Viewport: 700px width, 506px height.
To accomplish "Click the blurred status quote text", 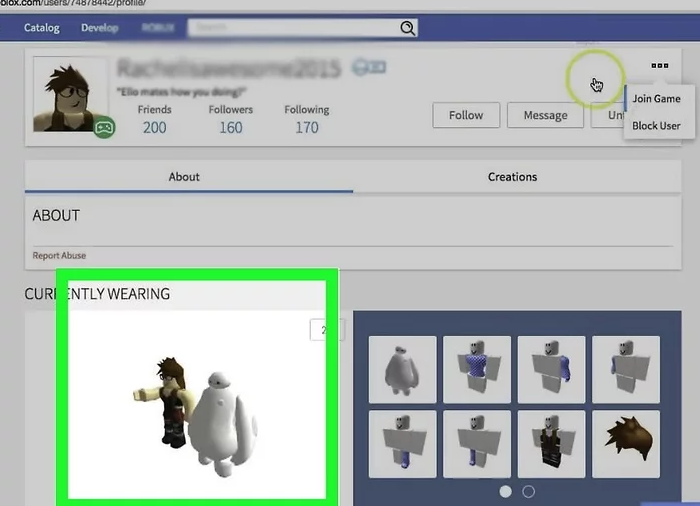I will click(x=182, y=92).
